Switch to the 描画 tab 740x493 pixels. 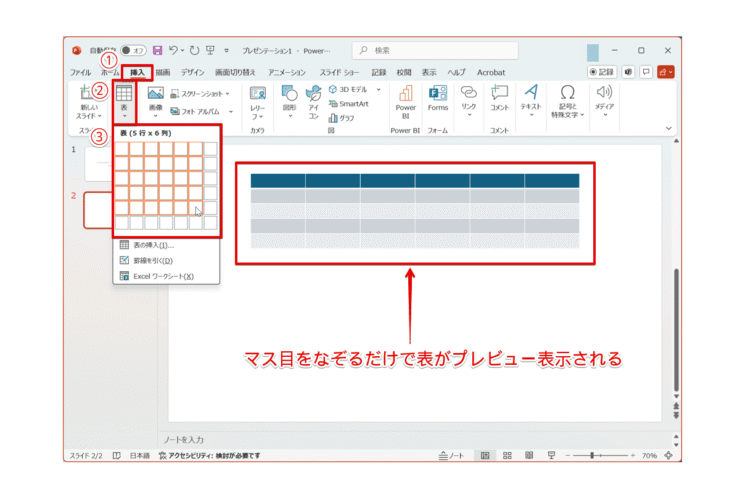tap(163, 72)
